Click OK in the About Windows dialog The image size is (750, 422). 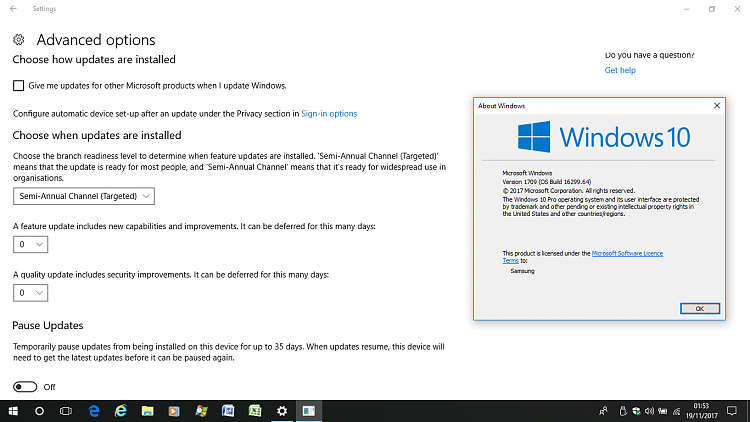(700, 309)
